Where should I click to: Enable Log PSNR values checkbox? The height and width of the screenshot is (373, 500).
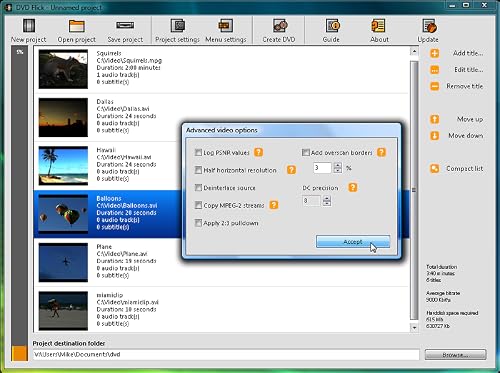[x=198, y=153]
